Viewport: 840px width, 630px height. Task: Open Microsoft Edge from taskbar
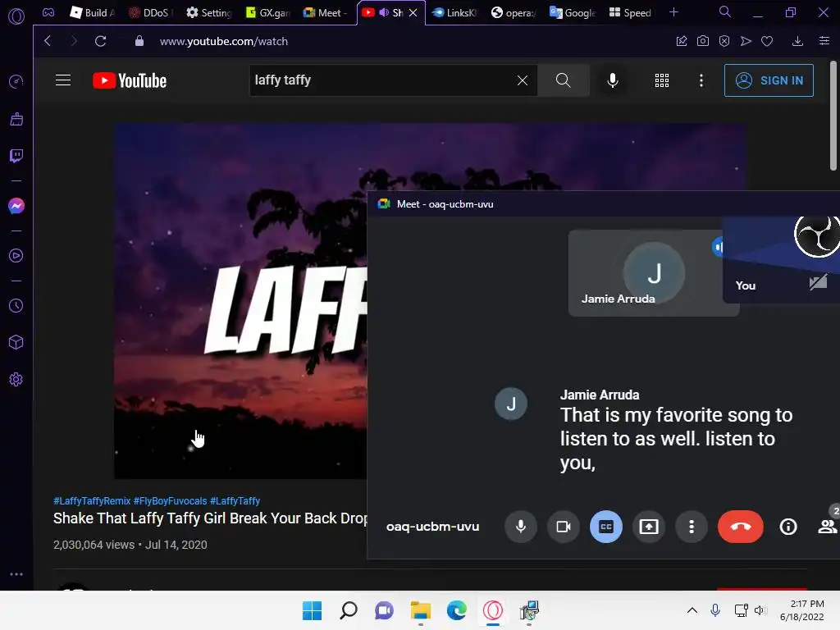tap(457, 610)
